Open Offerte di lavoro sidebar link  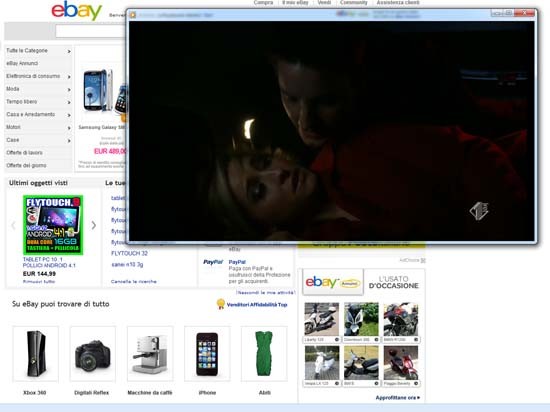coord(25,153)
